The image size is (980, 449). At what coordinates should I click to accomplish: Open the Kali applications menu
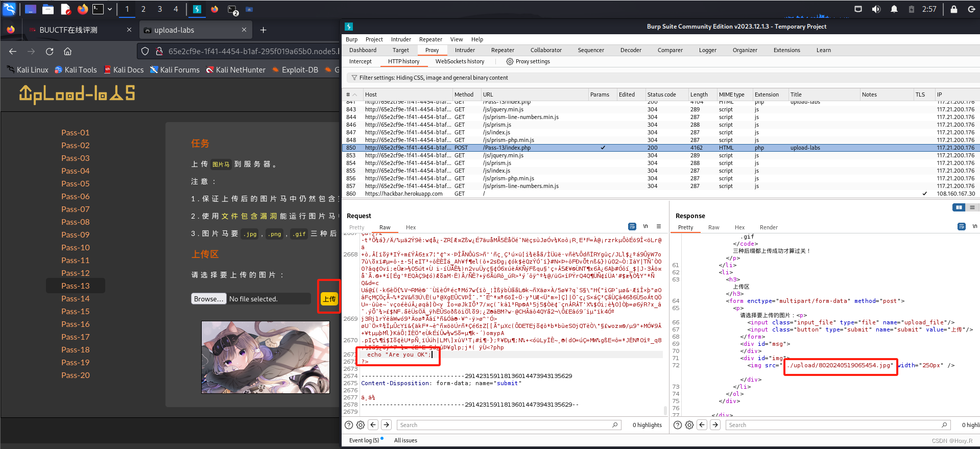tap(9, 9)
